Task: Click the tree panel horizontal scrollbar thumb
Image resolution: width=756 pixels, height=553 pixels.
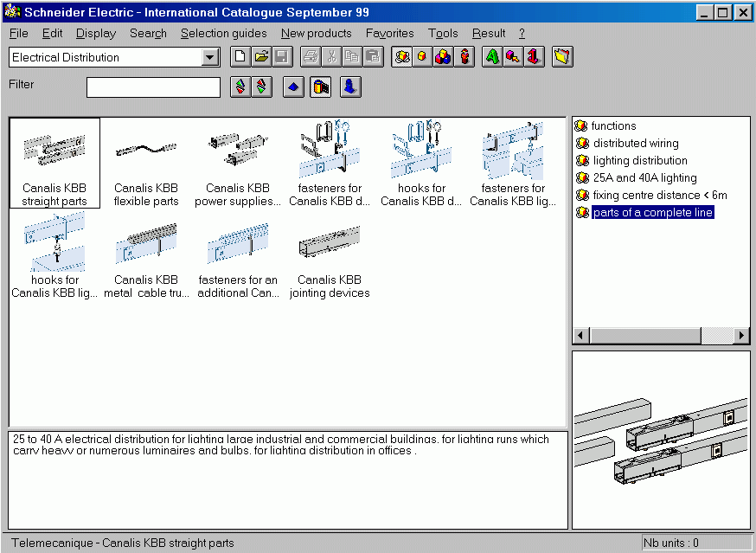Action: [x=645, y=336]
